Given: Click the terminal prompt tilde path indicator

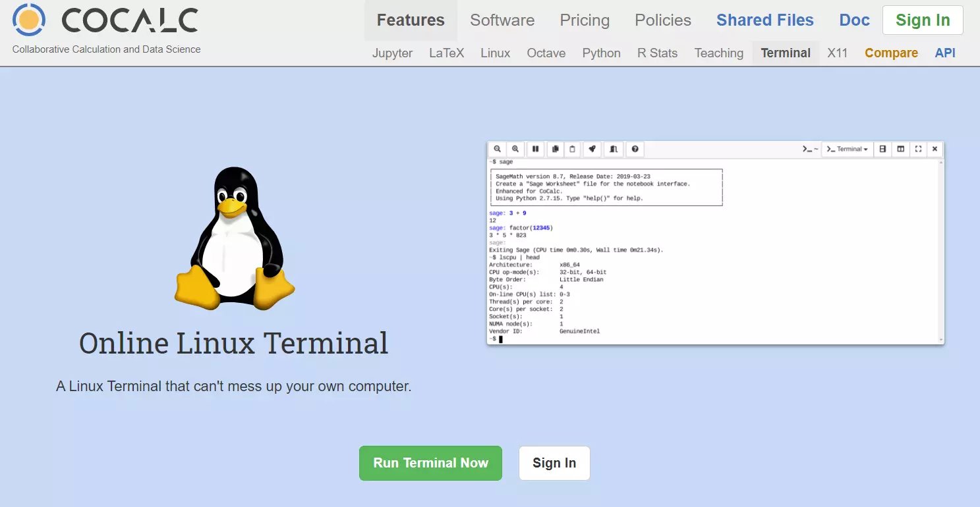Looking at the screenshot, I should point(810,149).
